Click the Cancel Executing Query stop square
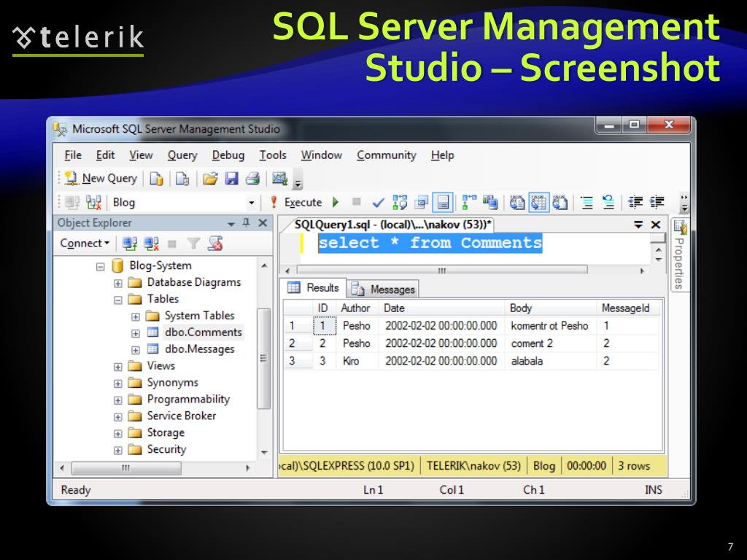Screen dimensions: 747x560 pos(356,201)
